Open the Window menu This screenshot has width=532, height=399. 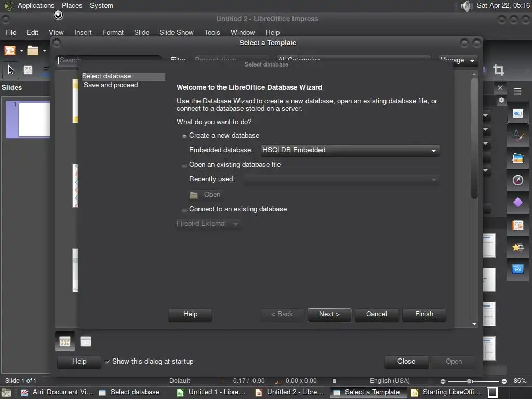tap(243, 32)
